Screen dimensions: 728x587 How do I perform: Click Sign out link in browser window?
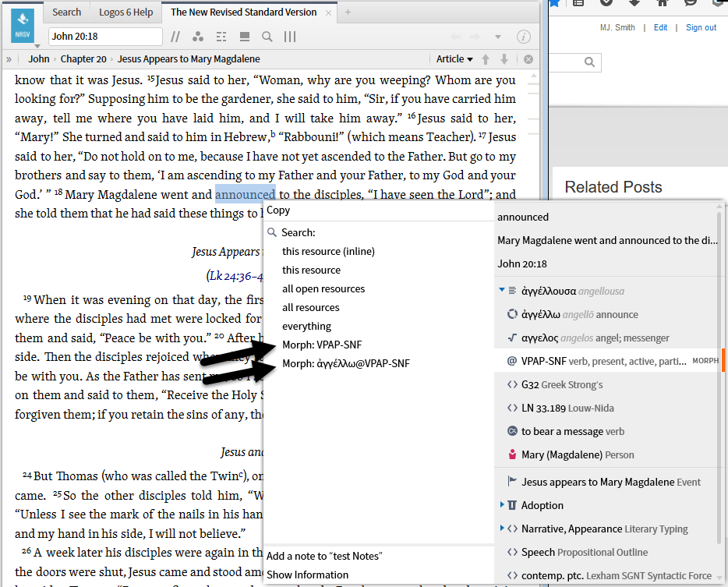point(701,27)
